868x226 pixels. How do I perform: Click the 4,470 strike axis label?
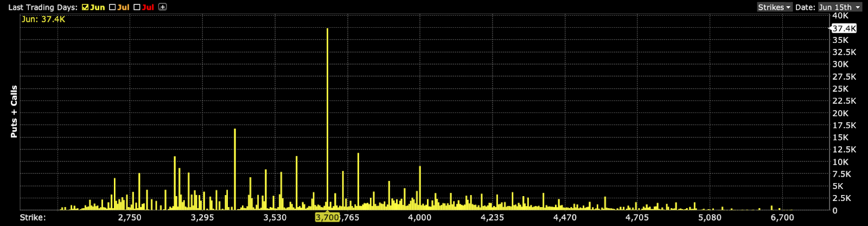pyautogui.click(x=565, y=217)
